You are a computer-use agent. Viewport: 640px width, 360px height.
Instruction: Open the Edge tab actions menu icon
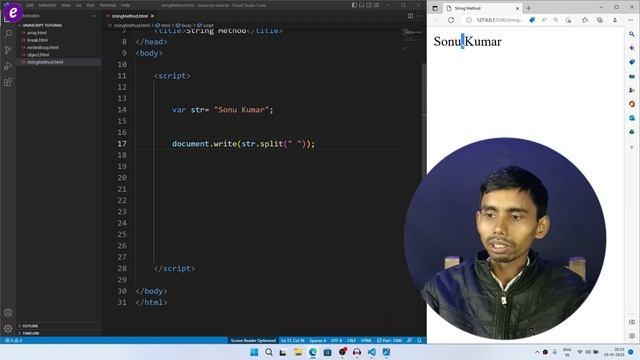click(435, 8)
